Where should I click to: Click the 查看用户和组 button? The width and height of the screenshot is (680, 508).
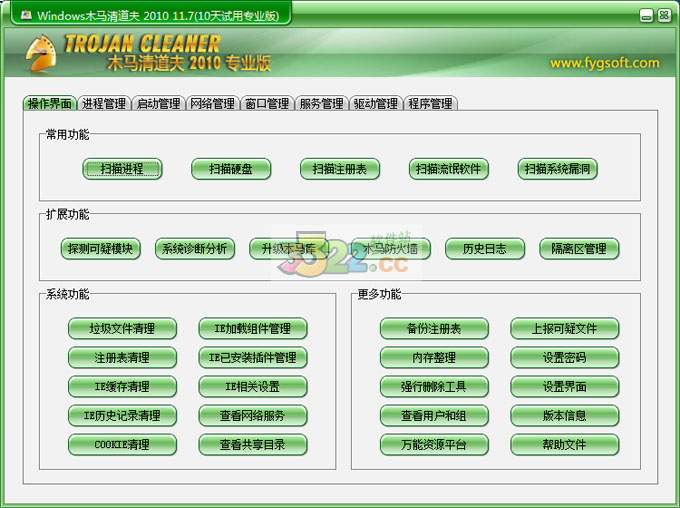(x=434, y=416)
